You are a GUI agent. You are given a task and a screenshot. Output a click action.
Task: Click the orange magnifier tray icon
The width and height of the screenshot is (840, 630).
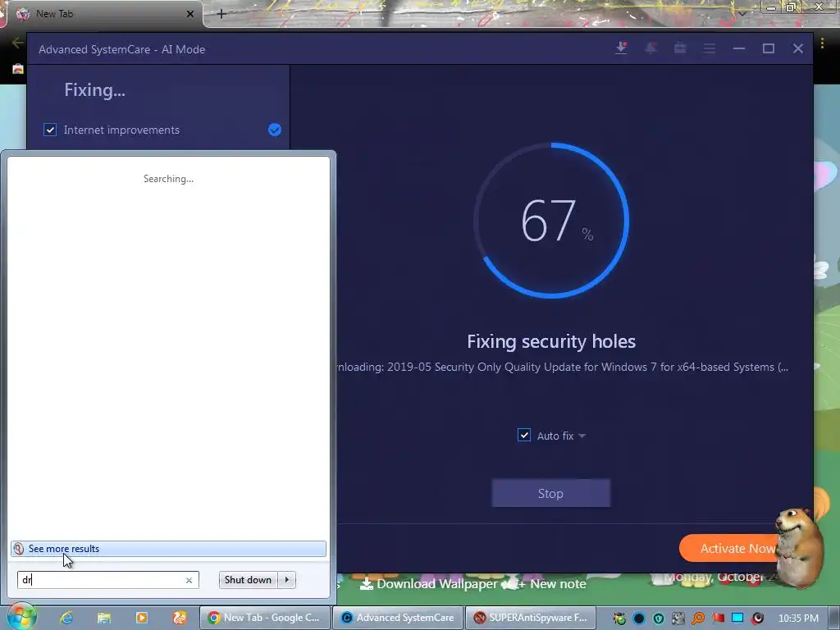[x=698, y=619]
